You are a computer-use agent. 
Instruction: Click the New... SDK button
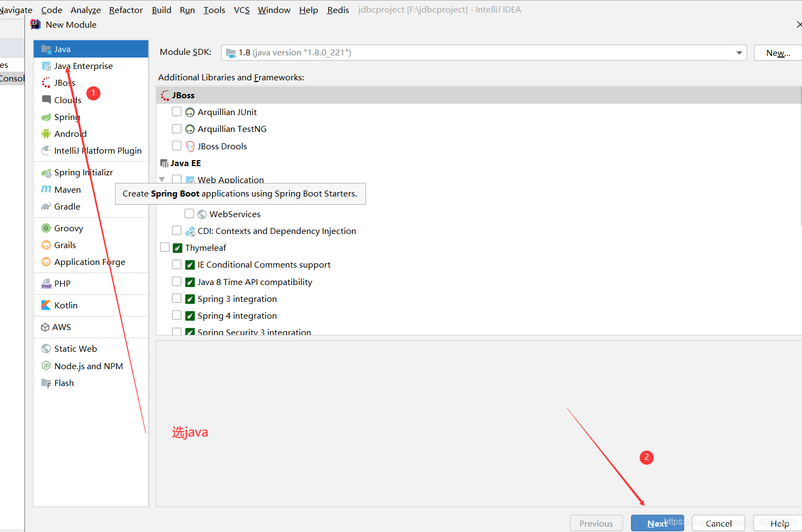point(778,53)
